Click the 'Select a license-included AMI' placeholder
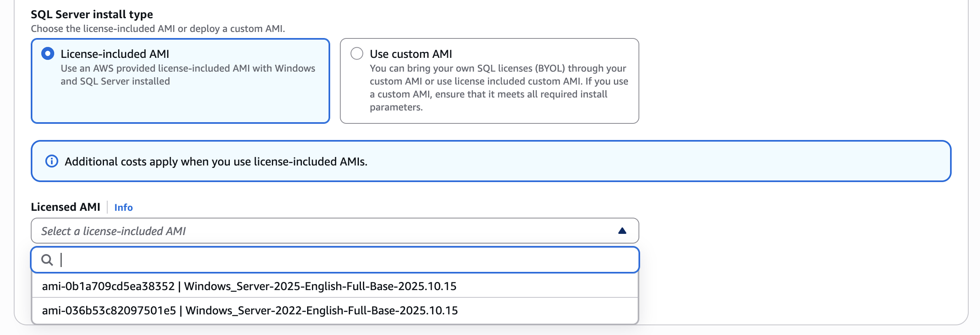The image size is (980, 335). click(x=113, y=231)
